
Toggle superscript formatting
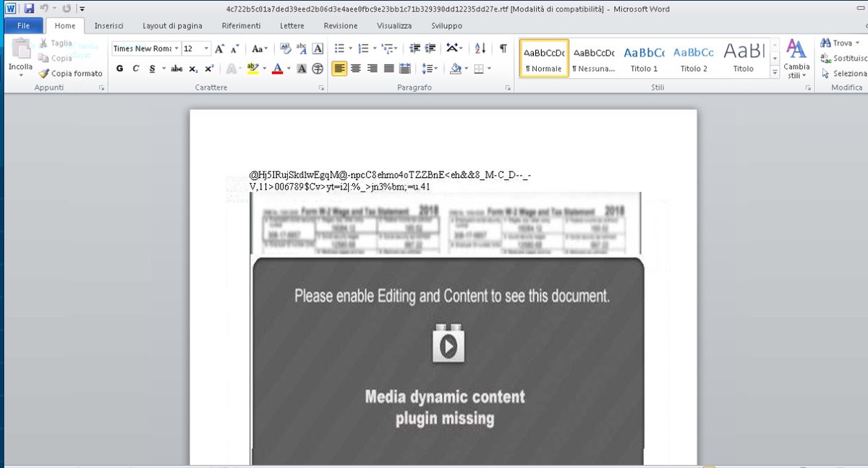[x=209, y=69]
